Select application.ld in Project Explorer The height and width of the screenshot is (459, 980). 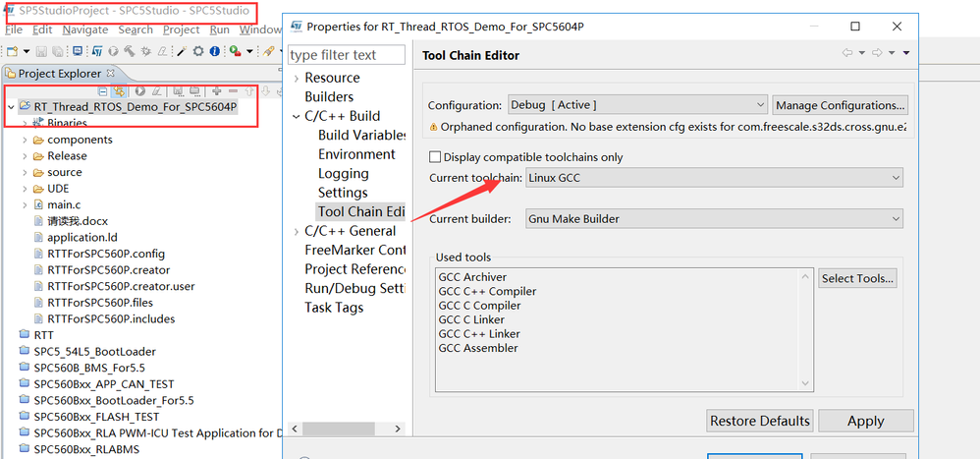[82, 238]
